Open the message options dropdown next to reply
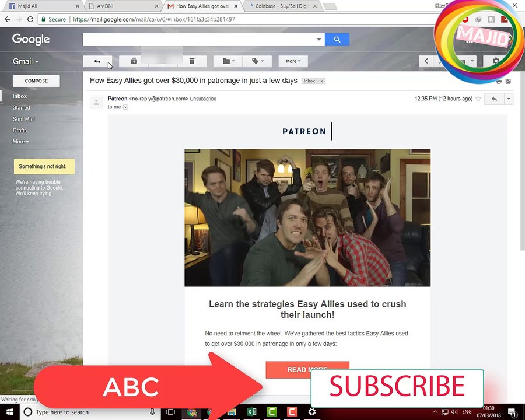525x420 pixels. (x=509, y=99)
